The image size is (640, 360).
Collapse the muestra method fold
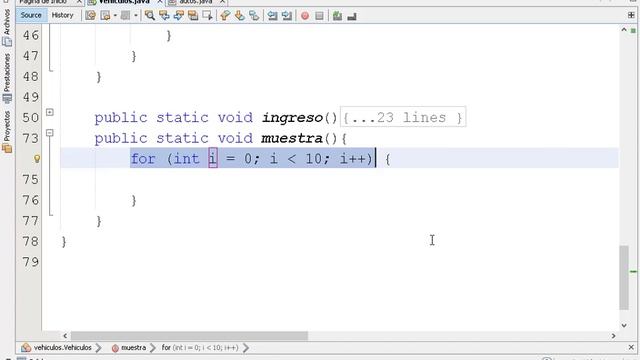tap(49, 133)
